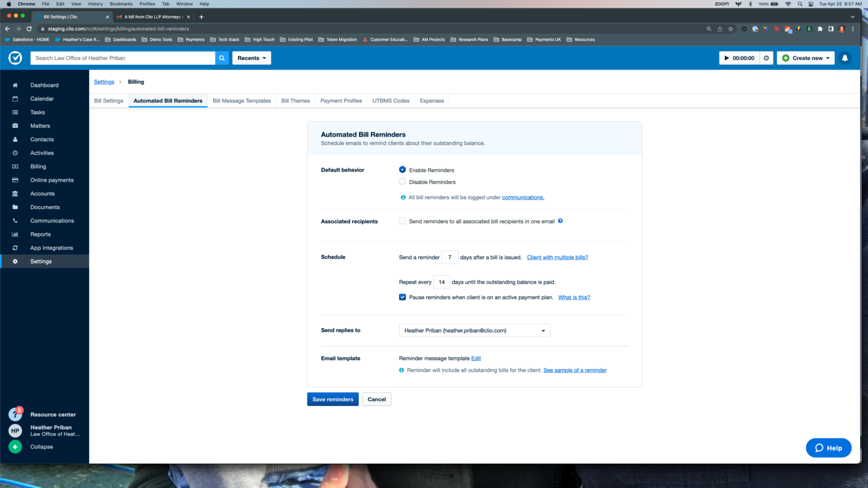Screen dimensions: 868x488
Task: Open Reports from the sidebar
Action: [x=40, y=234]
